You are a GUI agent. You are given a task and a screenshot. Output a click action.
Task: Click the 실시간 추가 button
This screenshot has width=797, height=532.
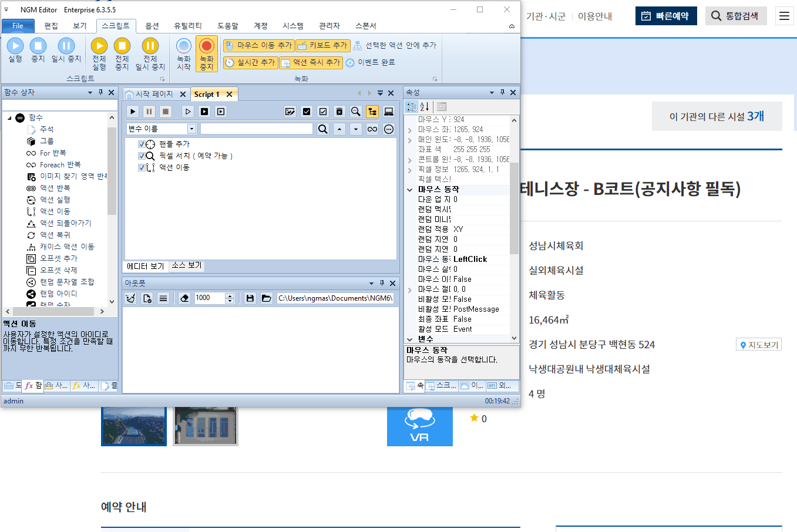(x=250, y=62)
